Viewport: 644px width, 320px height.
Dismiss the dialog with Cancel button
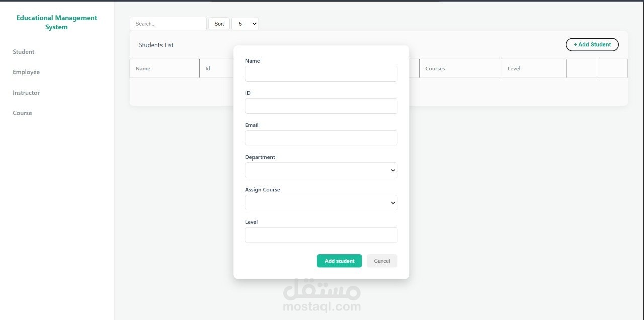click(382, 261)
